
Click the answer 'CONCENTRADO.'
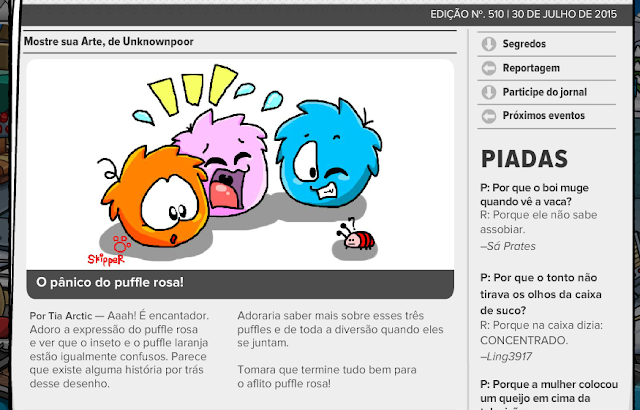[x=524, y=340]
